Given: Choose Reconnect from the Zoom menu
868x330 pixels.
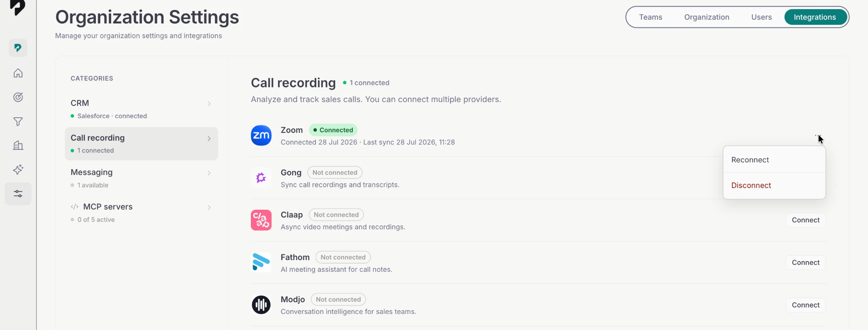Looking at the screenshot, I should [774, 160].
